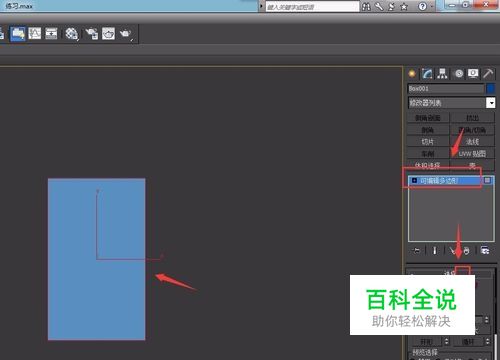Click the 挤出 modifier button
This screenshot has width=500, height=360.
click(472, 118)
